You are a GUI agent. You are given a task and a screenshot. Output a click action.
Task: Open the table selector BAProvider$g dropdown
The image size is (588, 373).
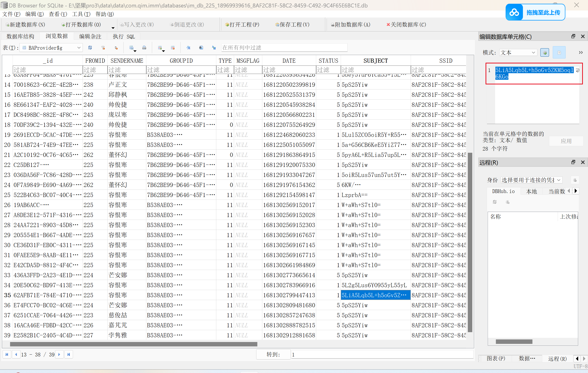(51, 48)
